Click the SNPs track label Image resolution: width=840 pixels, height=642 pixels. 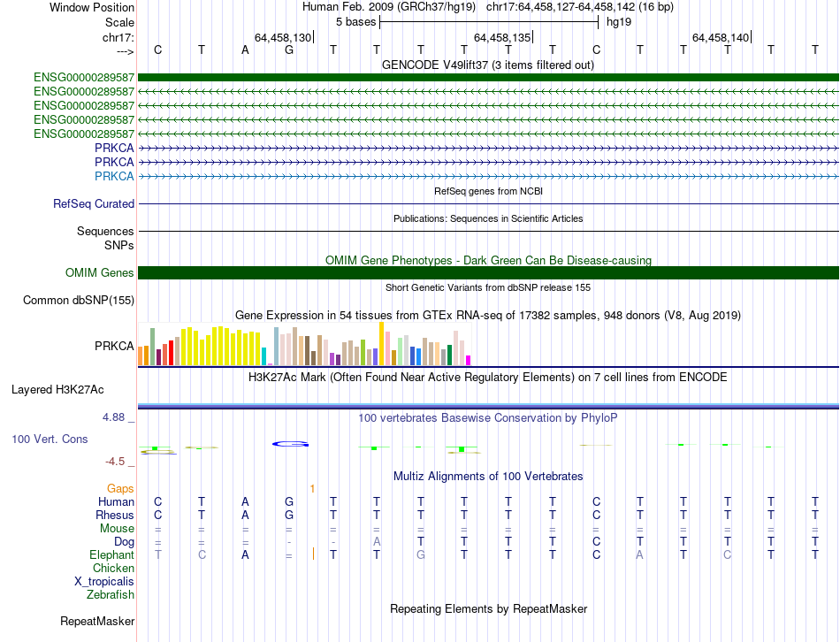[x=119, y=245]
